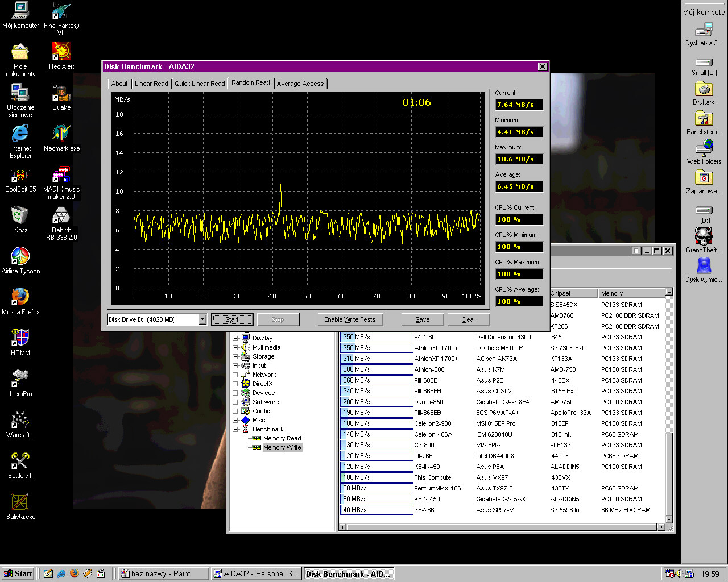Click the Chipset column header
The width and height of the screenshot is (728, 582).
(x=573, y=293)
